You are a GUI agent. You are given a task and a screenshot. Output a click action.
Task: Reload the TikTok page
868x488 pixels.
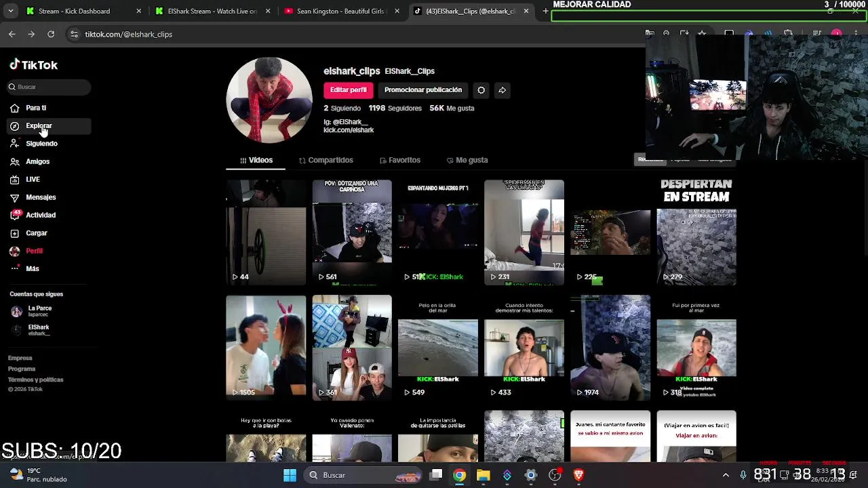coord(51,34)
